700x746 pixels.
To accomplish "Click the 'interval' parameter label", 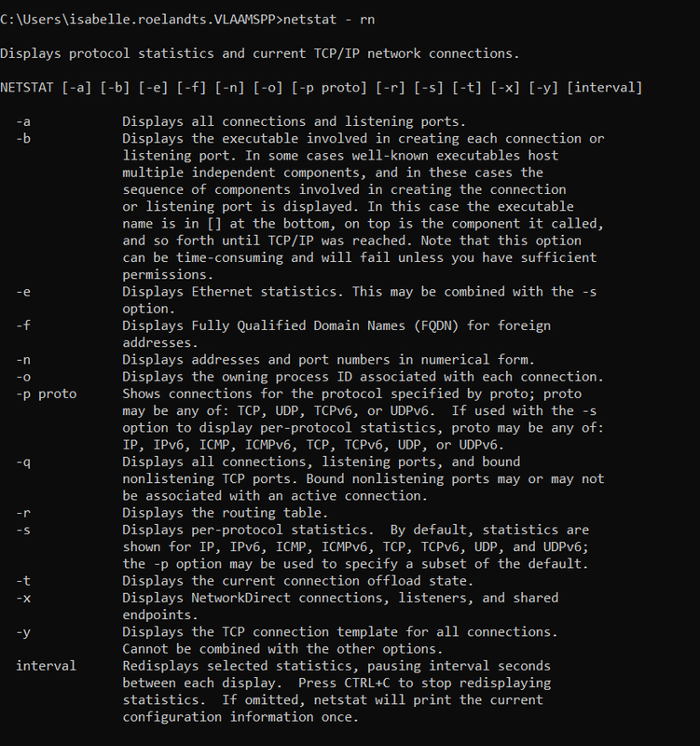I will tap(46, 666).
